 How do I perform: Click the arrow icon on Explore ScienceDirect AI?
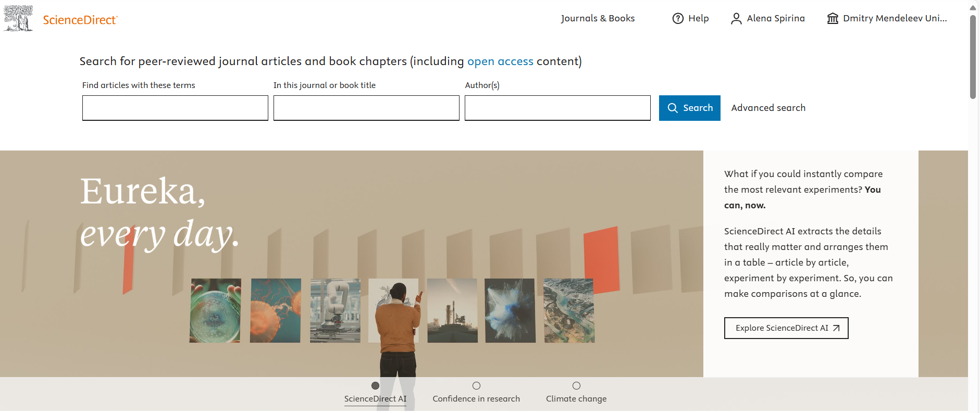[836, 328]
